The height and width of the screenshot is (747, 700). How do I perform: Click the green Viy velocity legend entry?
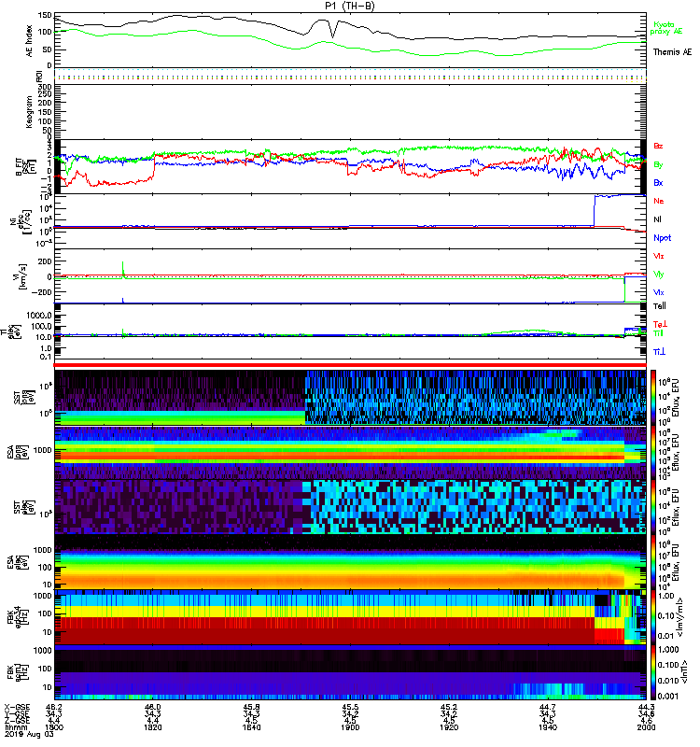(659, 274)
